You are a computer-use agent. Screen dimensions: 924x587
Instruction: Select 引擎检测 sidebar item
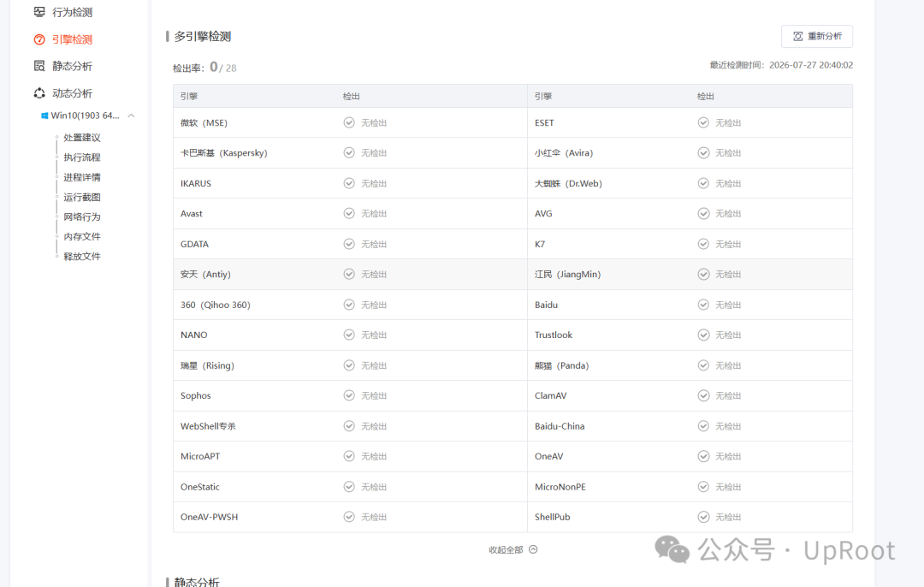point(72,39)
